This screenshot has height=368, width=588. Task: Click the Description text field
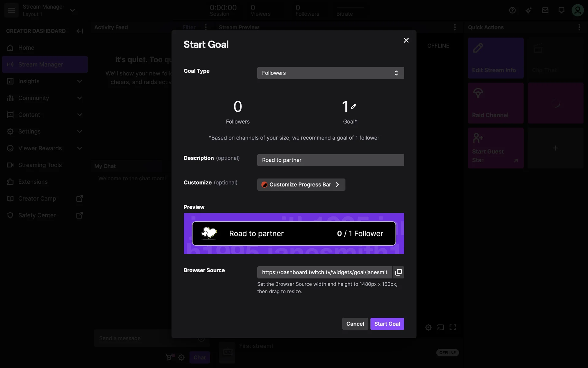pos(330,160)
